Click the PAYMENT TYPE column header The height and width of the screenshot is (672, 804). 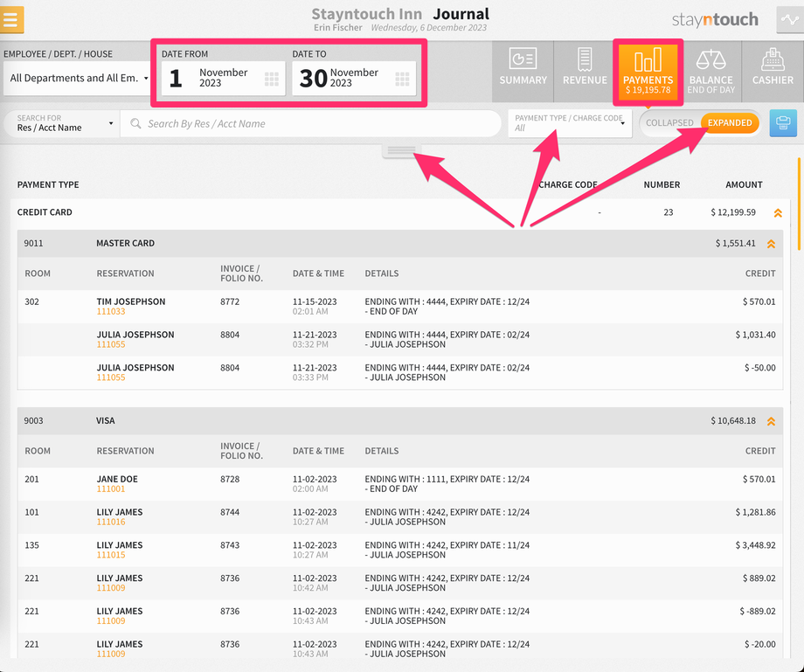[48, 184]
